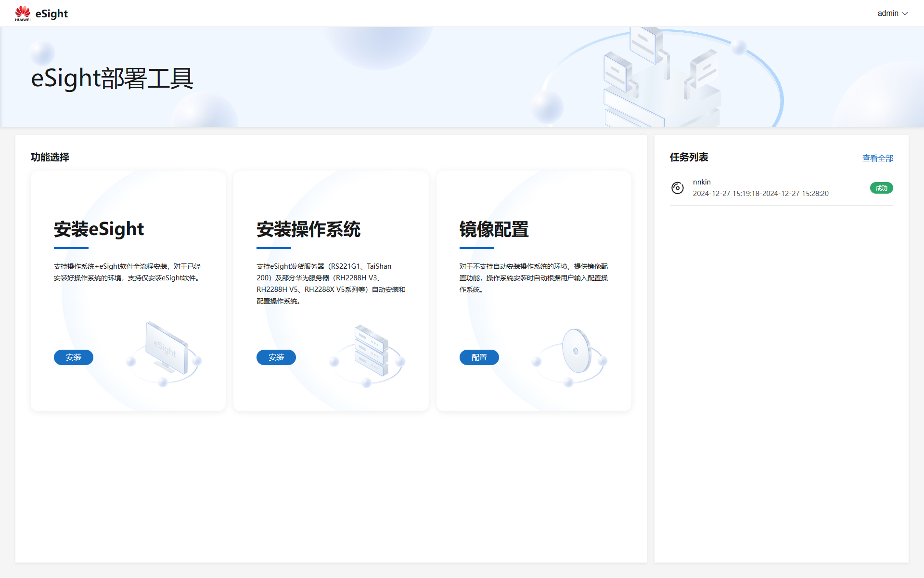Click the disc icon beside nnkin task
This screenshot has height=578, width=924.
click(x=677, y=188)
